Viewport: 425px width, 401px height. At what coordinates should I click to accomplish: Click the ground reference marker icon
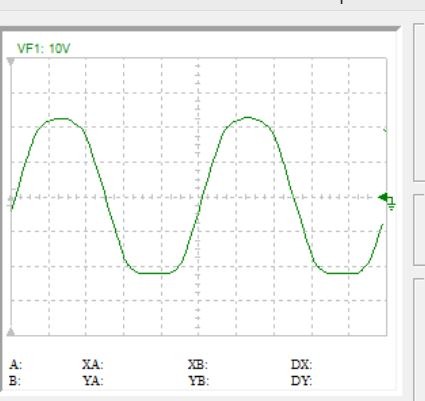[x=387, y=201]
